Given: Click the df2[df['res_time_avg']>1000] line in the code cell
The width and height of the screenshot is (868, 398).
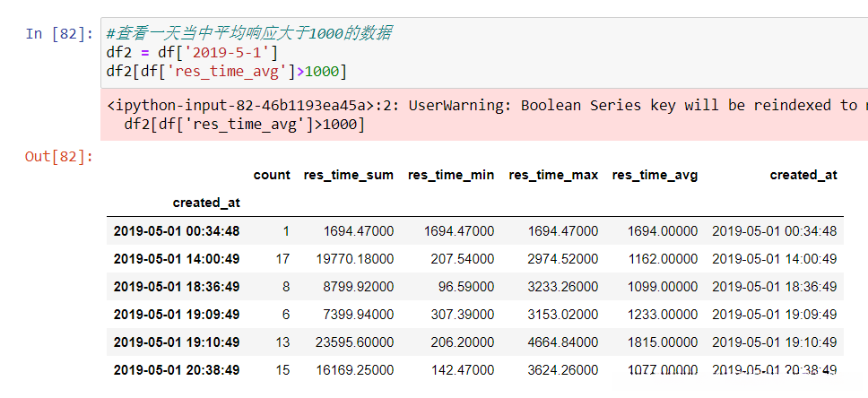Looking at the screenshot, I should (226, 72).
